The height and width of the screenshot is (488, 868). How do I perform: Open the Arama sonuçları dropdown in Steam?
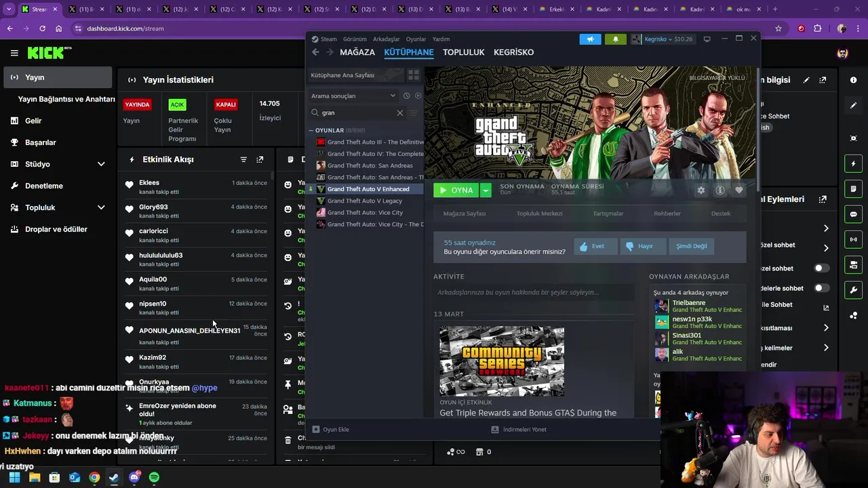[x=353, y=96]
